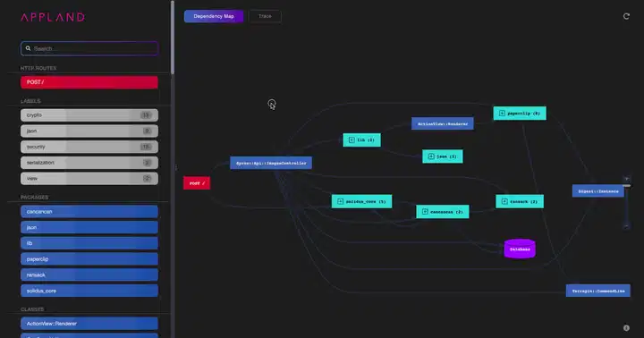The image size is (644, 338).
Task: Open the json package in sidebar
Action: (x=89, y=227)
